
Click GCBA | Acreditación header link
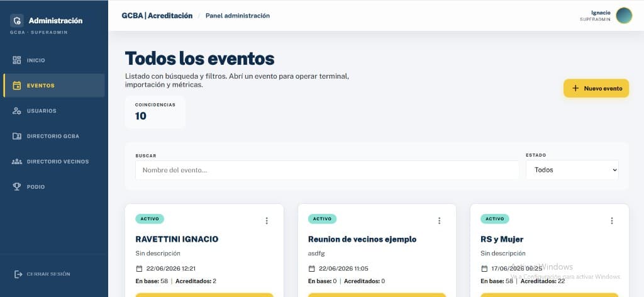(157, 16)
